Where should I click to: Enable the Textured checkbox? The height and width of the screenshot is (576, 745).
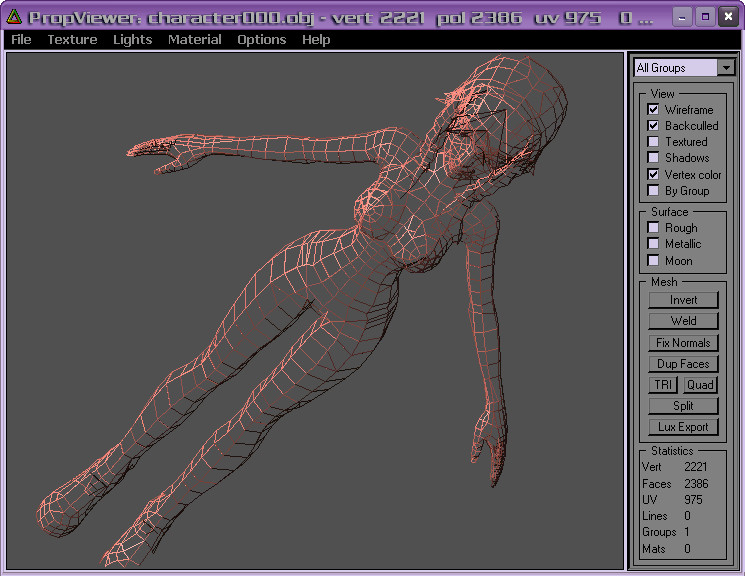[653, 142]
